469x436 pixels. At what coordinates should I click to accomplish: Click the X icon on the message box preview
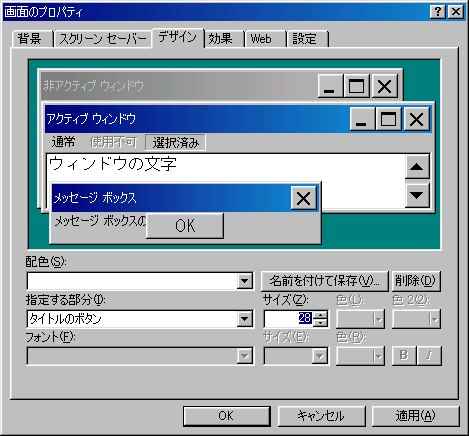pyautogui.click(x=303, y=198)
